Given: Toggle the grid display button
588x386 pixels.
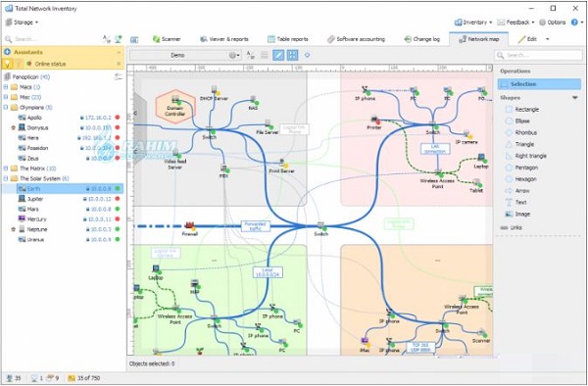Looking at the screenshot, I should [x=292, y=55].
